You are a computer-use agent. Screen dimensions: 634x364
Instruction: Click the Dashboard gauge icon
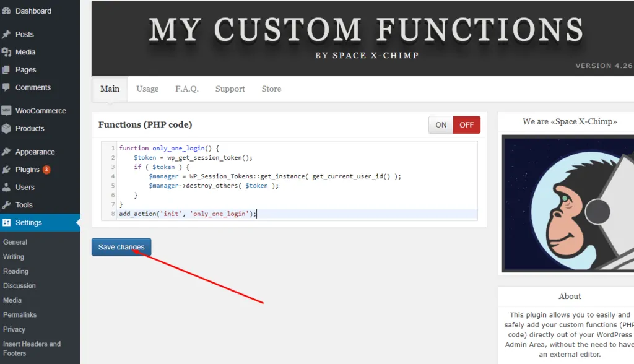coord(6,11)
